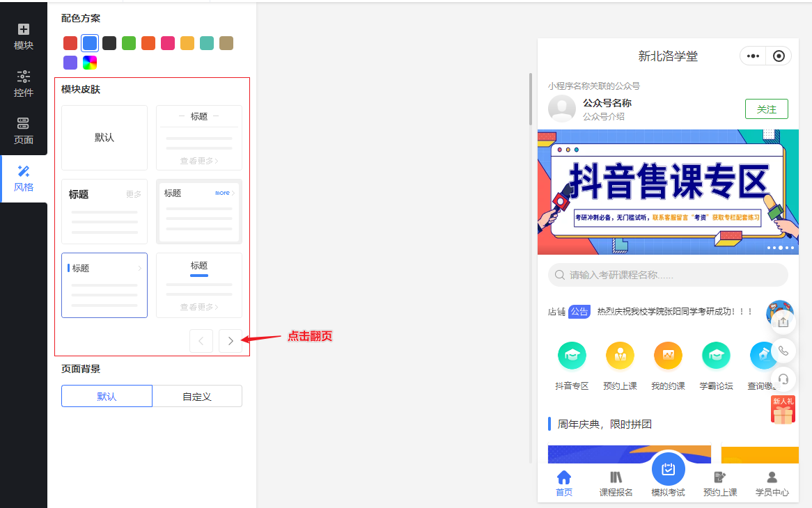Click the preview vertical scrollbar
The height and width of the screenshot is (508, 812).
(530, 100)
